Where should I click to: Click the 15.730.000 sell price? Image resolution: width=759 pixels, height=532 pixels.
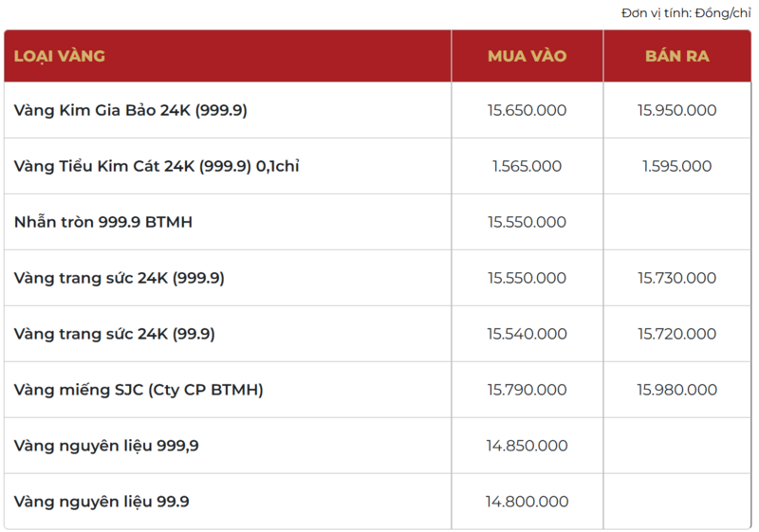click(676, 278)
